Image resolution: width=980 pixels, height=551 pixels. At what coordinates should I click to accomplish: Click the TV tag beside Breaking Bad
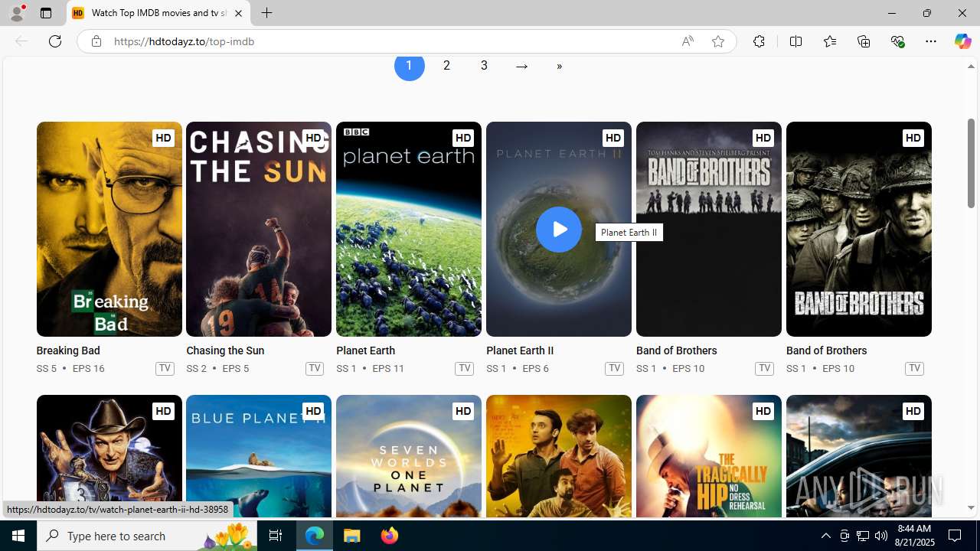click(x=165, y=368)
